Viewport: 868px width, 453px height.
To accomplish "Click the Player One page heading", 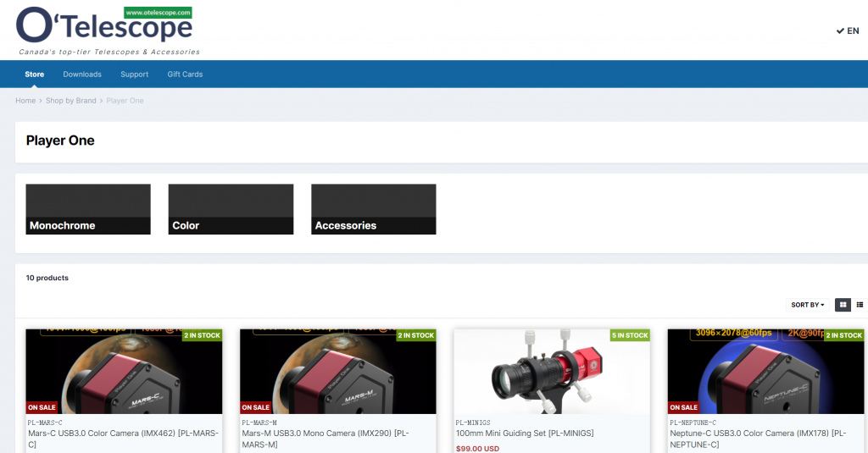I will coord(60,141).
